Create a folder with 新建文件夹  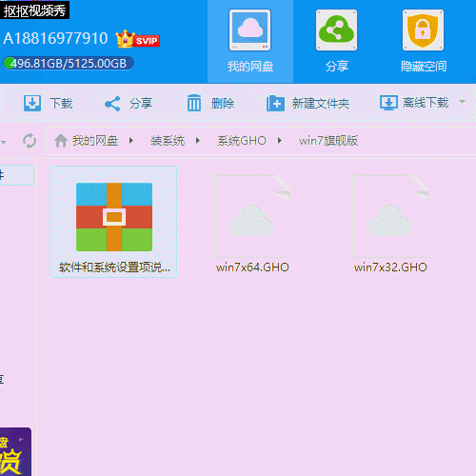(307, 103)
